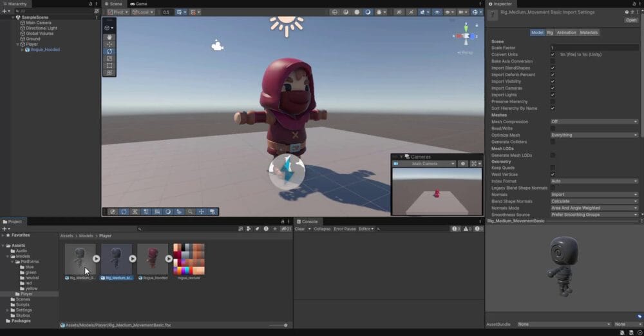The width and height of the screenshot is (644, 336).
Task: Click the orientation gizmo green Y axis
Action: (x=466, y=28)
